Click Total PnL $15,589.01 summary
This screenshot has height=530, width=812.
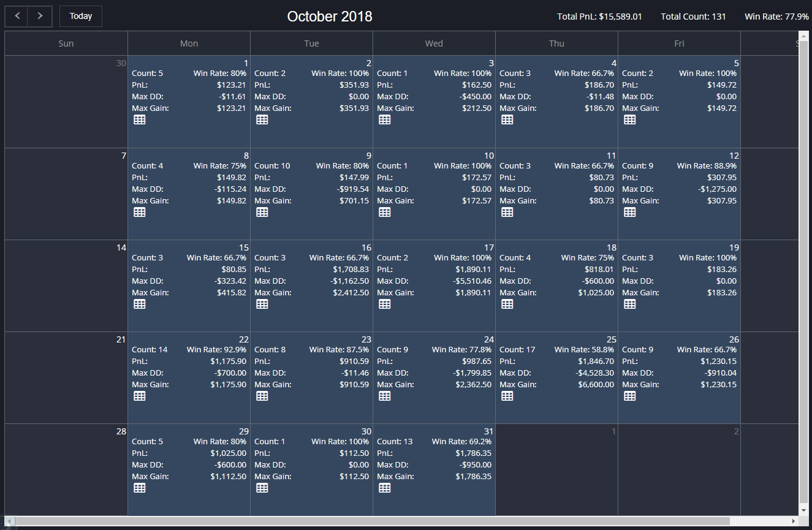click(x=599, y=17)
